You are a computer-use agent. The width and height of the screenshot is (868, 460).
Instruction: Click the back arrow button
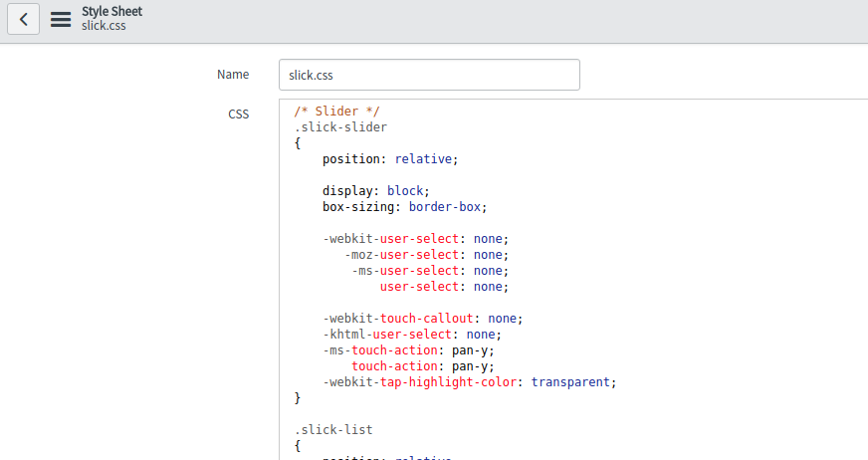tap(23, 19)
